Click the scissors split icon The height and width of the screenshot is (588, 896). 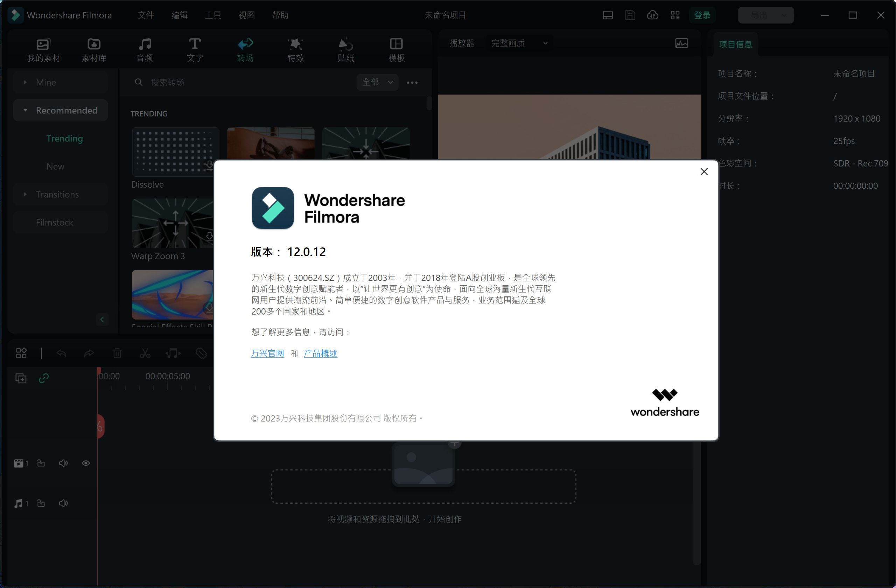(x=145, y=353)
